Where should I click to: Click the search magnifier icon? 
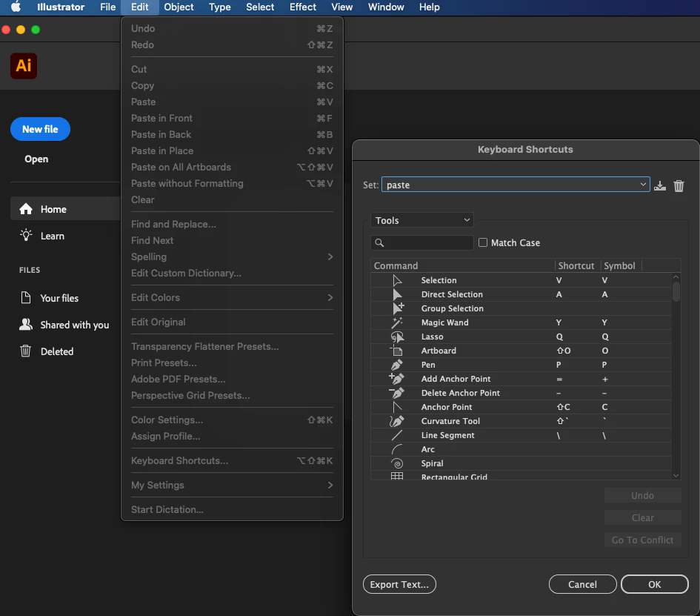point(379,242)
